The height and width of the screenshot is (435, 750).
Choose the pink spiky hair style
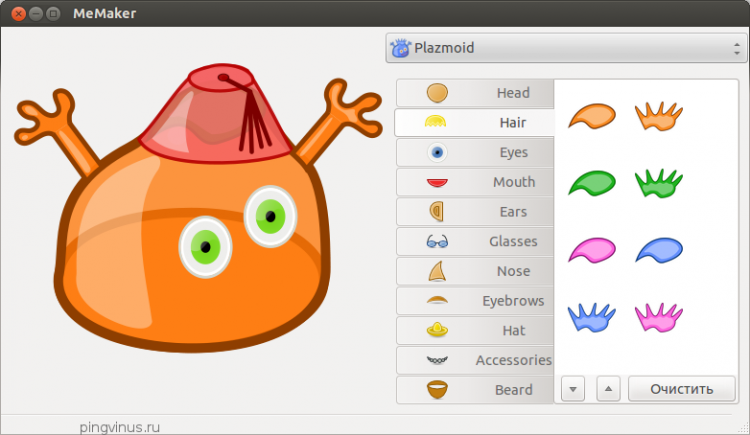[658, 317]
